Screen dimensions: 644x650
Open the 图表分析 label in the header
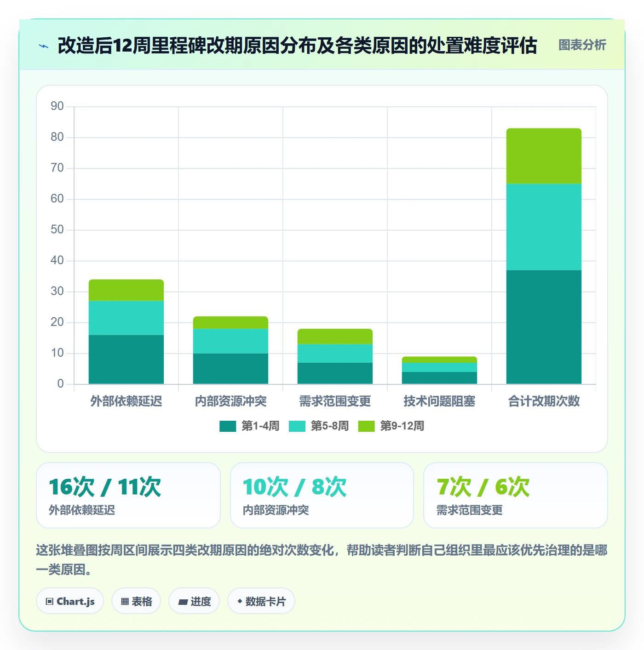coord(582,45)
